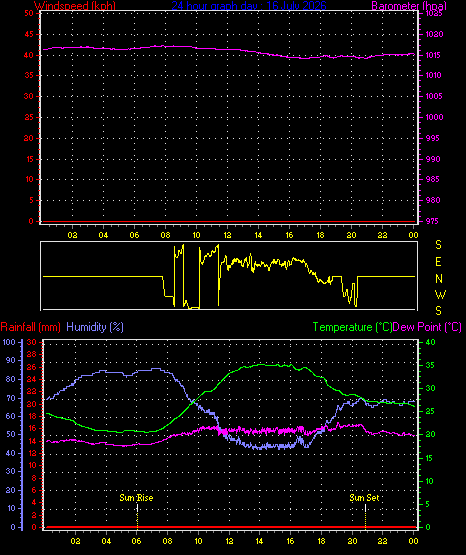The image size is (466, 555).
Task: Click hour "04" under the temperature graph
Action: pyautogui.click(x=106, y=541)
